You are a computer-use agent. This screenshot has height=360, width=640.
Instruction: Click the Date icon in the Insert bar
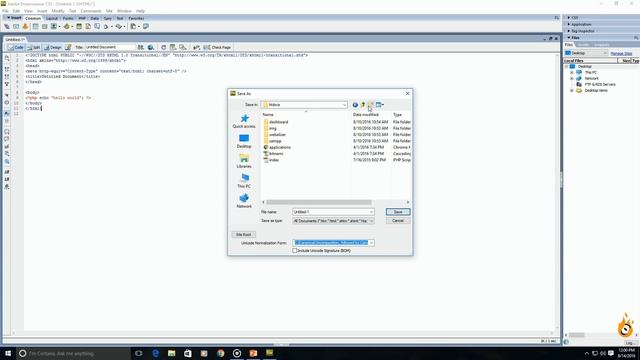click(79, 27)
